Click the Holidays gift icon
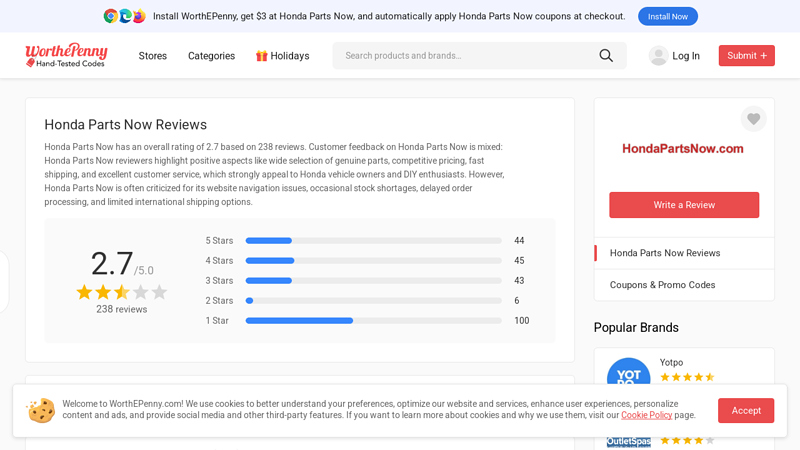 pyautogui.click(x=261, y=56)
